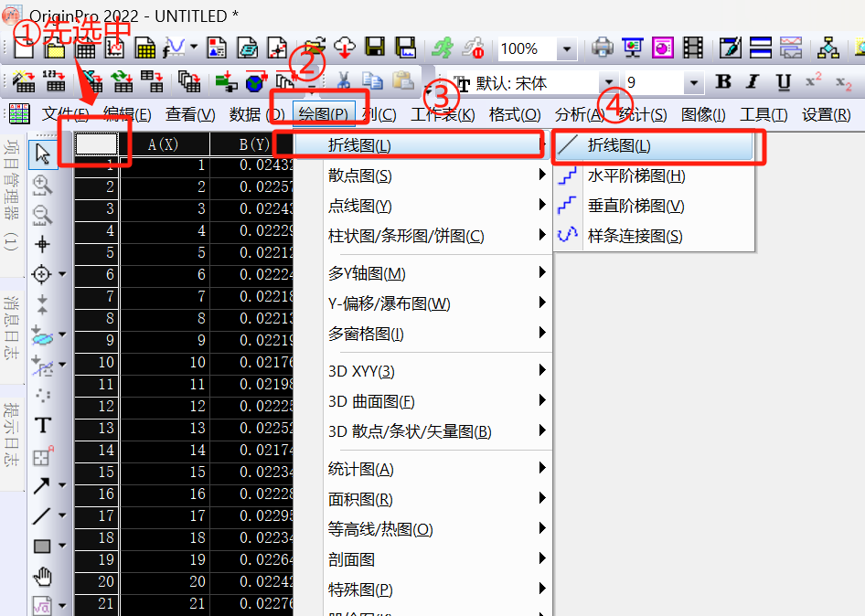Click the New Workbook toolbar icon
Viewport: 865px width, 616px height.
[85, 48]
